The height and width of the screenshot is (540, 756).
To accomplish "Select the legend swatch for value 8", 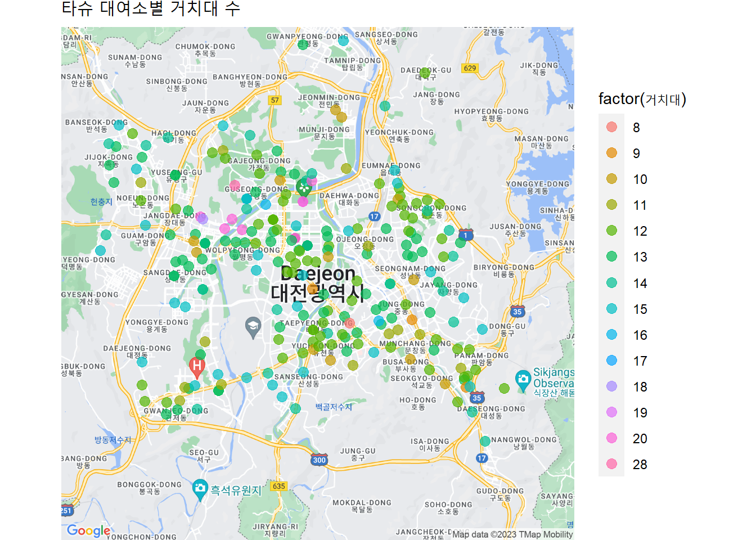I will pos(611,127).
